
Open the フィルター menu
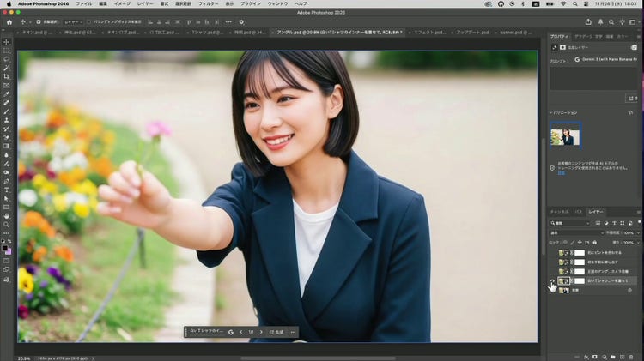tap(210, 3)
